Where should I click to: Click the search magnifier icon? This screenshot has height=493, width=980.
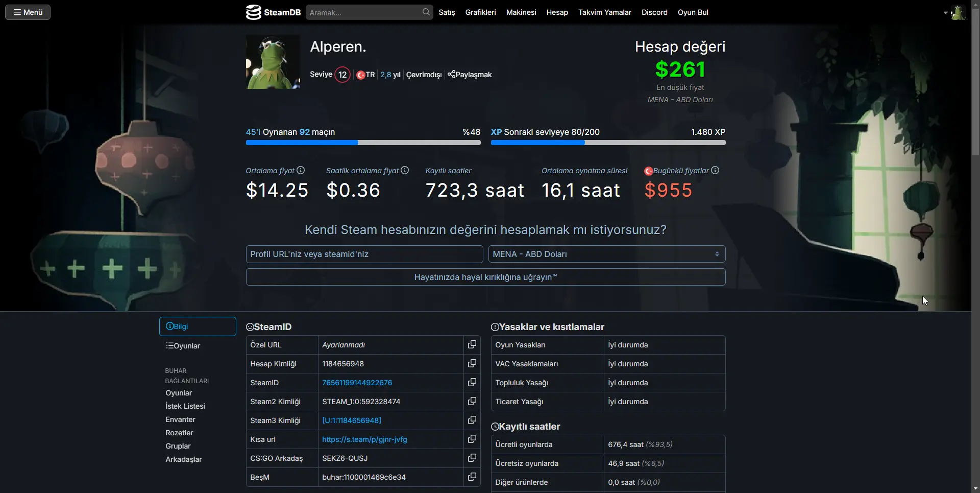click(x=426, y=12)
